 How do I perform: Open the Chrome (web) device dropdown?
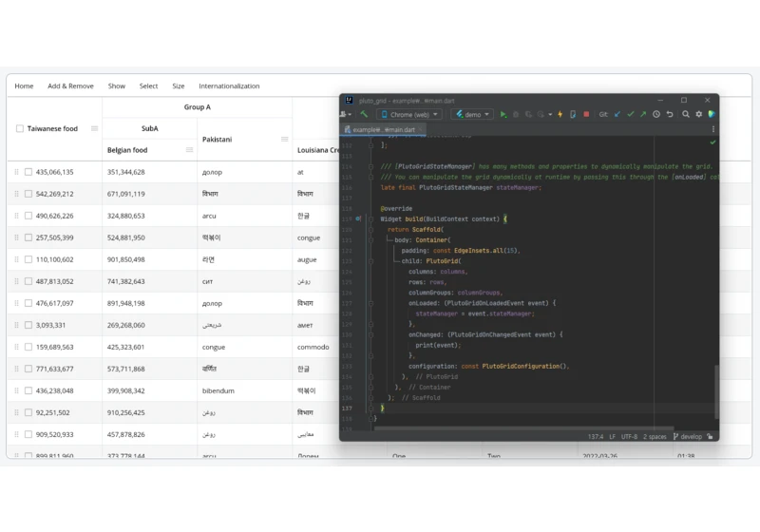[409, 114]
